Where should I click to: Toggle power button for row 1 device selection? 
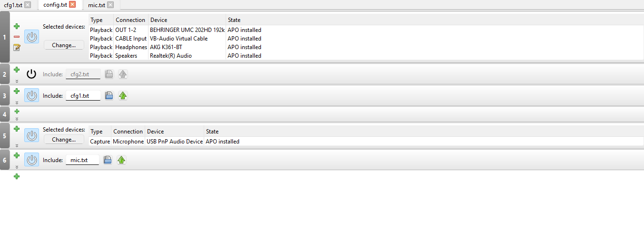[31, 37]
